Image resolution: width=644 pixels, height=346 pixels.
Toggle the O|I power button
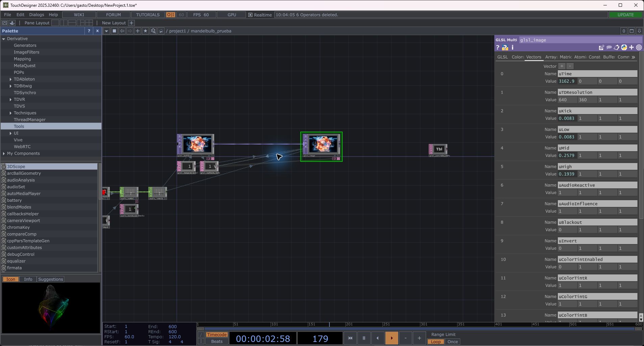click(171, 15)
